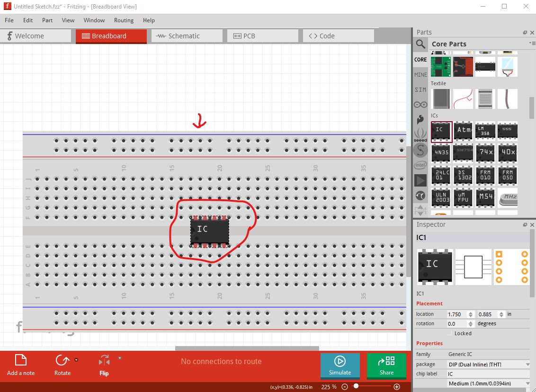Open the pin spacing dropdown showing Medium

tap(488, 383)
